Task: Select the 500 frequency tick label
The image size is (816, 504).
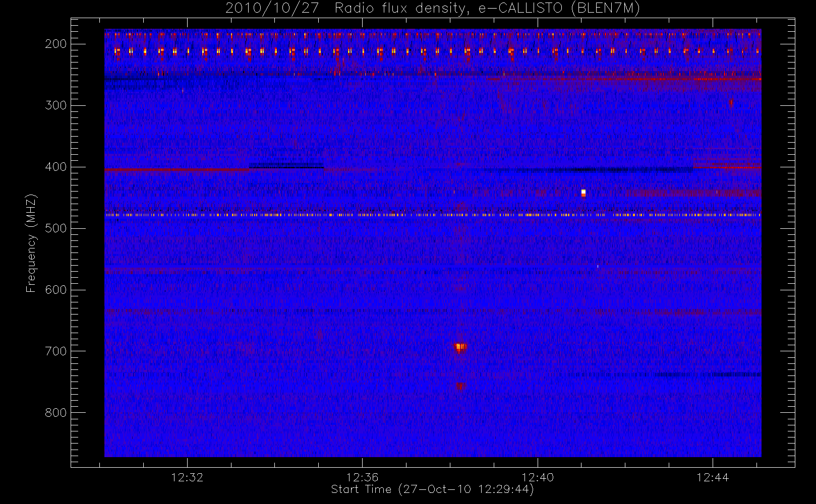Action: (56, 228)
